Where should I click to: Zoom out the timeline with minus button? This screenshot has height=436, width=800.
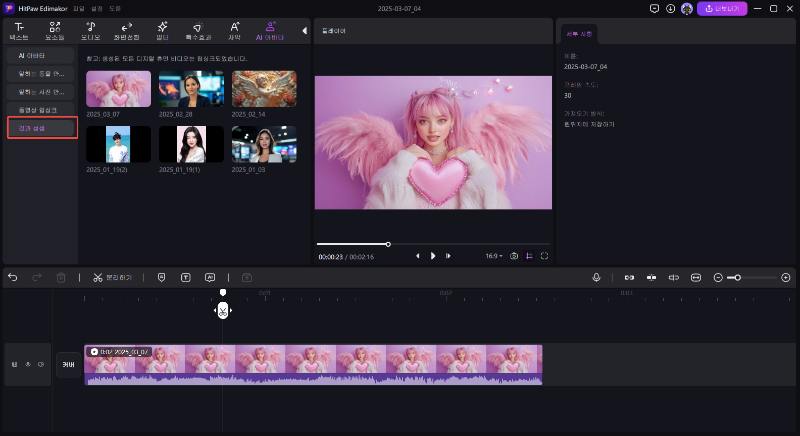tap(718, 277)
